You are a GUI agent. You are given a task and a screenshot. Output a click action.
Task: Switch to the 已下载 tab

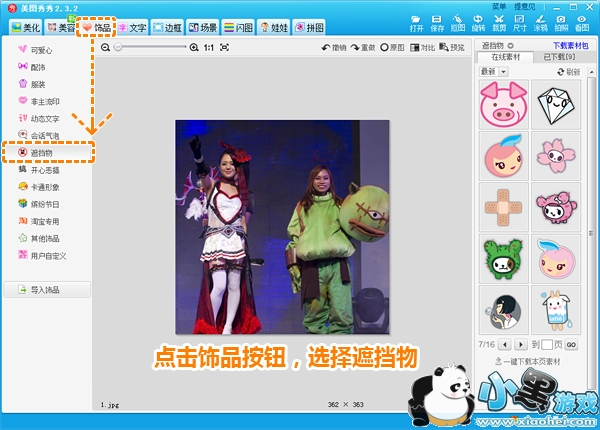coord(559,57)
